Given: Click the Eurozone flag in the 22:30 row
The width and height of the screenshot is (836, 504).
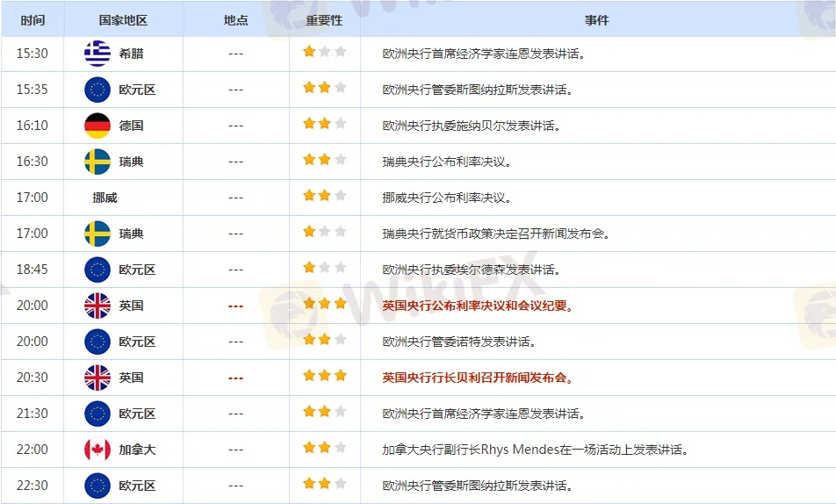Looking at the screenshot, I should point(97,486).
